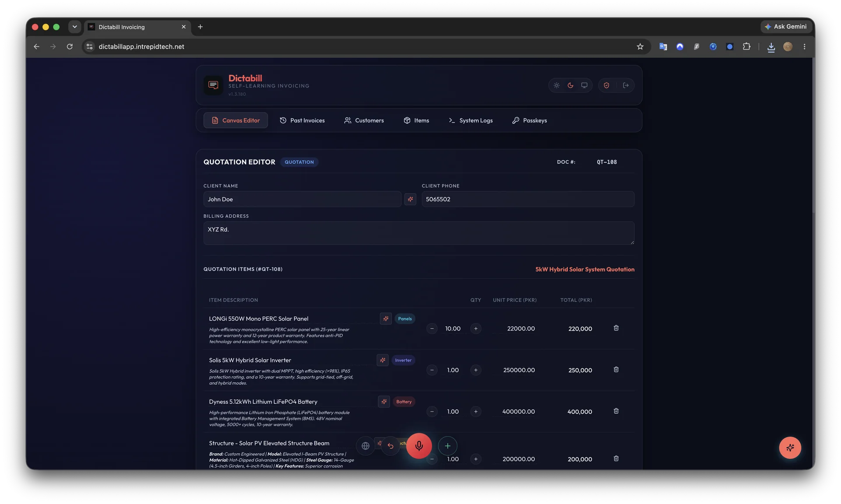Open the Customers tab

[364, 120]
